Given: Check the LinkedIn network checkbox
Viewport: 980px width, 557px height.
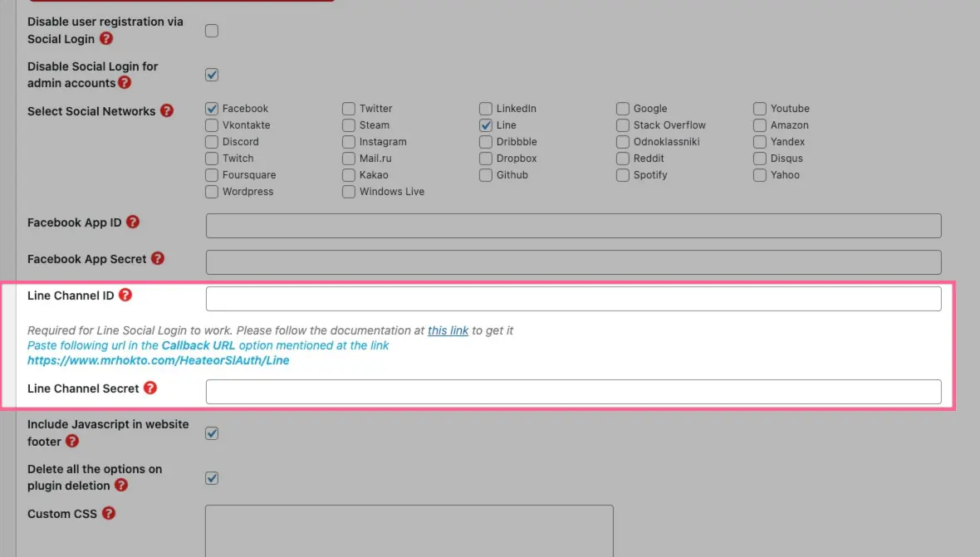Looking at the screenshot, I should (486, 109).
